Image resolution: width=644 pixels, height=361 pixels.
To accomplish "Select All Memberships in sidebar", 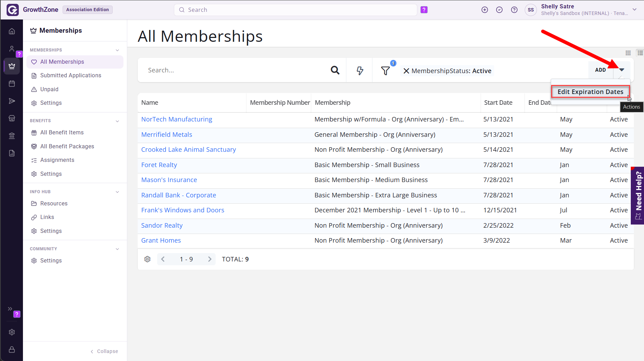I will pyautogui.click(x=75, y=62).
